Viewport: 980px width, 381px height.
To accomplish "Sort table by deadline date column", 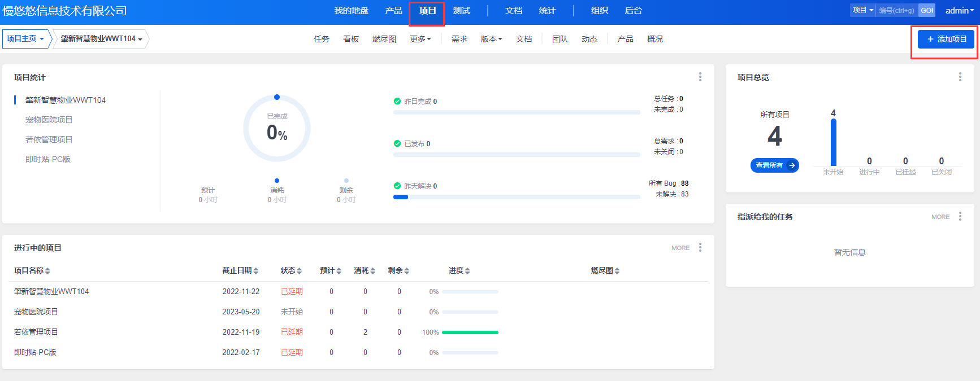I will pyautogui.click(x=240, y=271).
